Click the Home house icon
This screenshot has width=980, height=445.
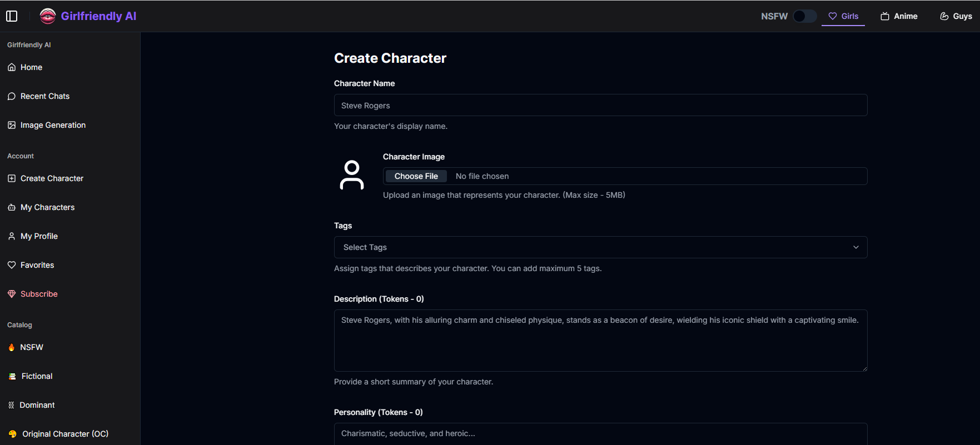point(12,67)
